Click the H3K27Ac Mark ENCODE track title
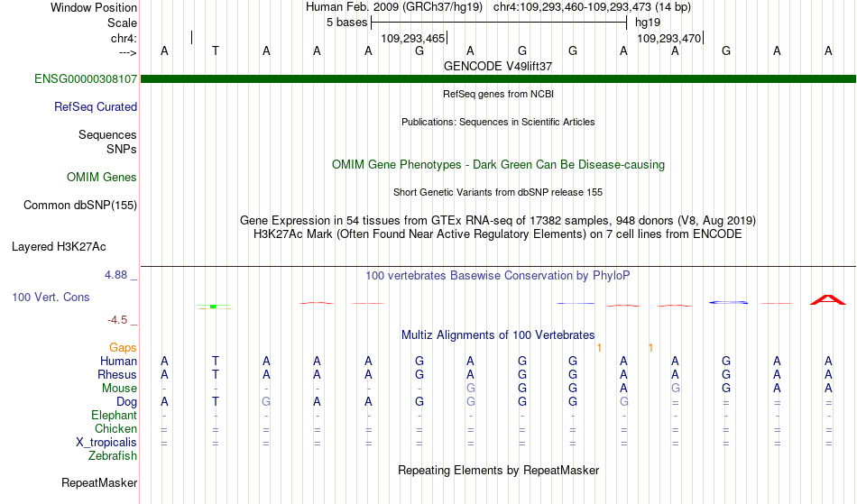The image size is (857, 504). coord(498,234)
